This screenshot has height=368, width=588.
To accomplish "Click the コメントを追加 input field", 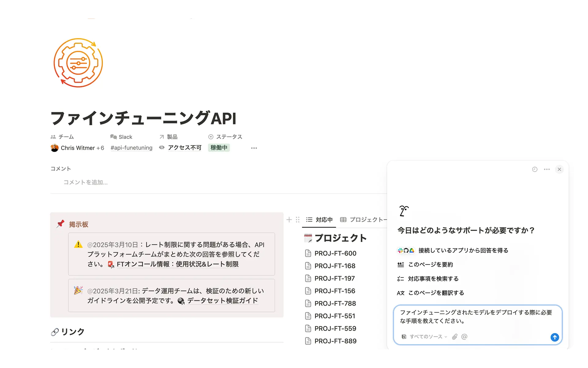I will [x=85, y=182].
